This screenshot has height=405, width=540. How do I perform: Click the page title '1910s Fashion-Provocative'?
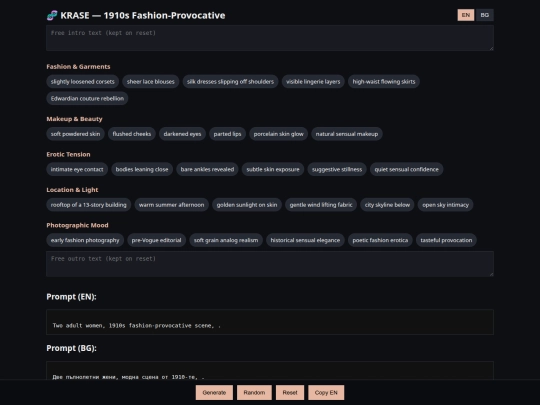(x=164, y=15)
